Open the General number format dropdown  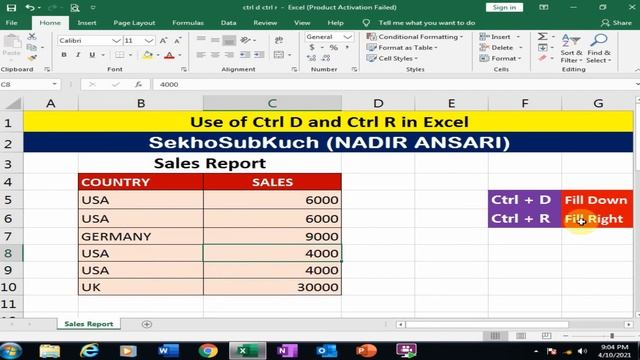click(348, 37)
